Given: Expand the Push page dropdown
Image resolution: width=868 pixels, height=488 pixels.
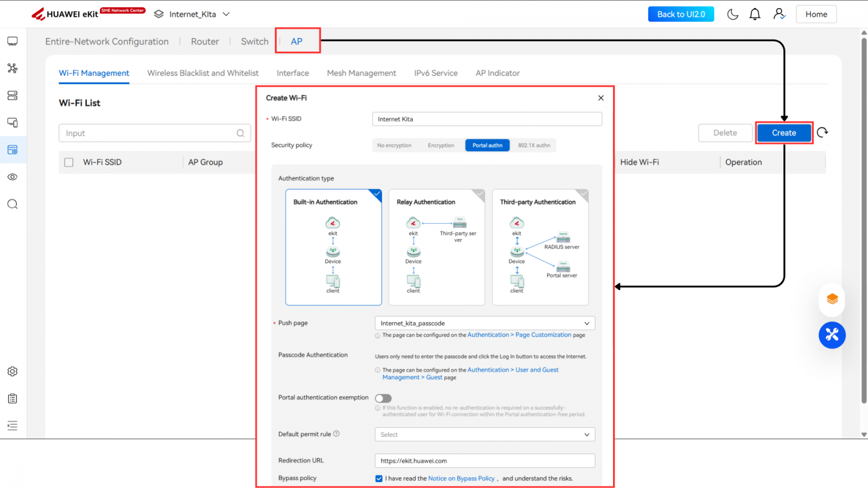Looking at the screenshot, I should [x=586, y=323].
